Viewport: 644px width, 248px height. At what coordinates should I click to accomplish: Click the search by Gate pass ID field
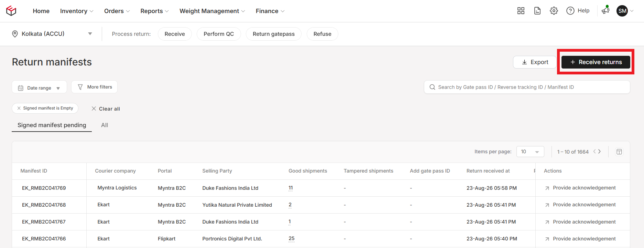pyautogui.click(x=527, y=87)
